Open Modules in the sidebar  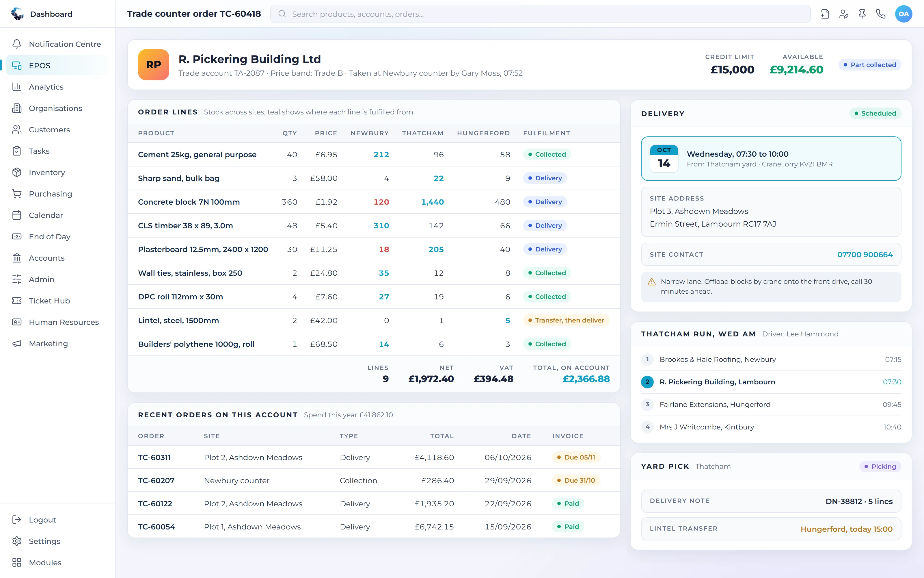pos(57,562)
